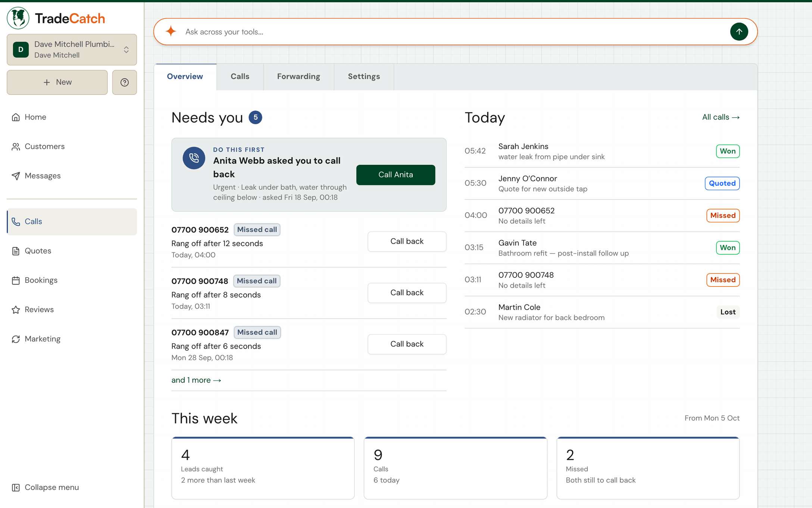Image resolution: width=812 pixels, height=508 pixels.
Task: Open the 'and 1 more' link
Action: click(196, 380)
